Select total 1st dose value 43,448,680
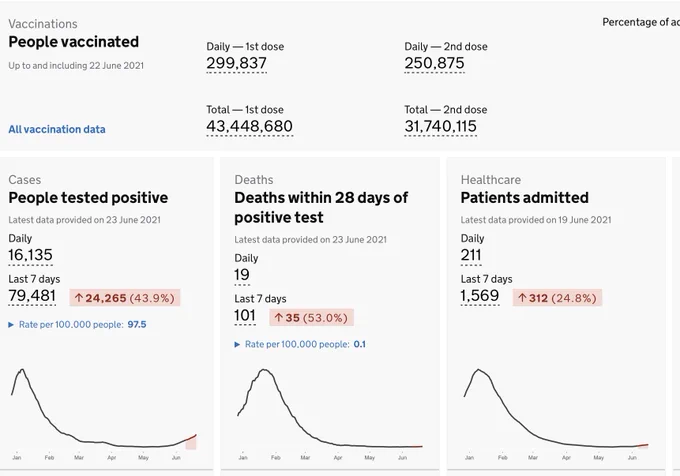 tap(249, 127)
